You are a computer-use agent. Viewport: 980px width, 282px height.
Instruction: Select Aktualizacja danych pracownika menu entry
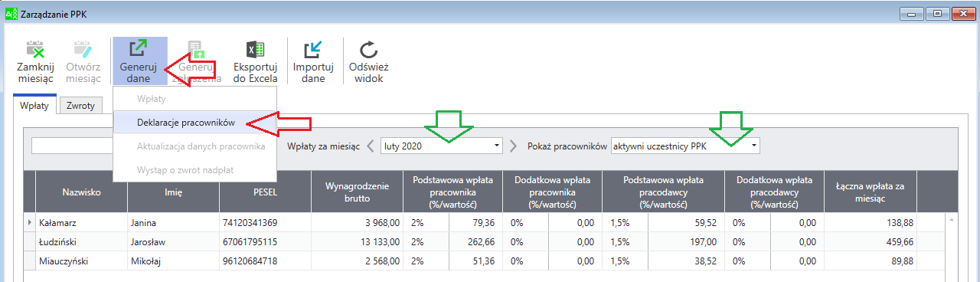pos(194,146)
